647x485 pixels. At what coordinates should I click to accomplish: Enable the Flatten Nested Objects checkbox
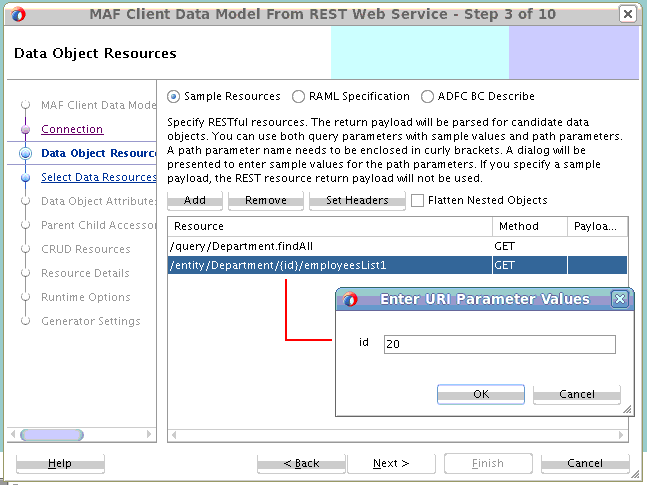[417, 201]
